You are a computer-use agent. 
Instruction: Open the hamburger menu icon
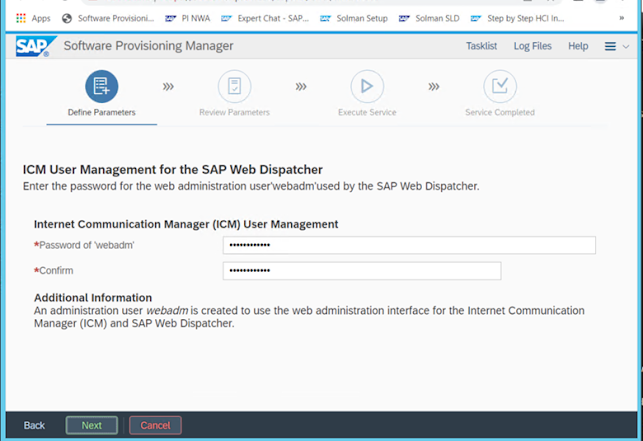coord(610,46)
